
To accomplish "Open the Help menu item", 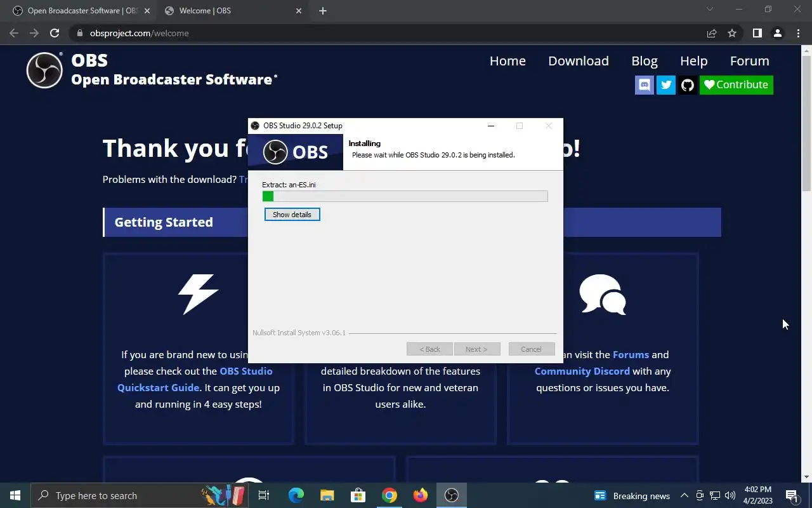I will point(693,61).
